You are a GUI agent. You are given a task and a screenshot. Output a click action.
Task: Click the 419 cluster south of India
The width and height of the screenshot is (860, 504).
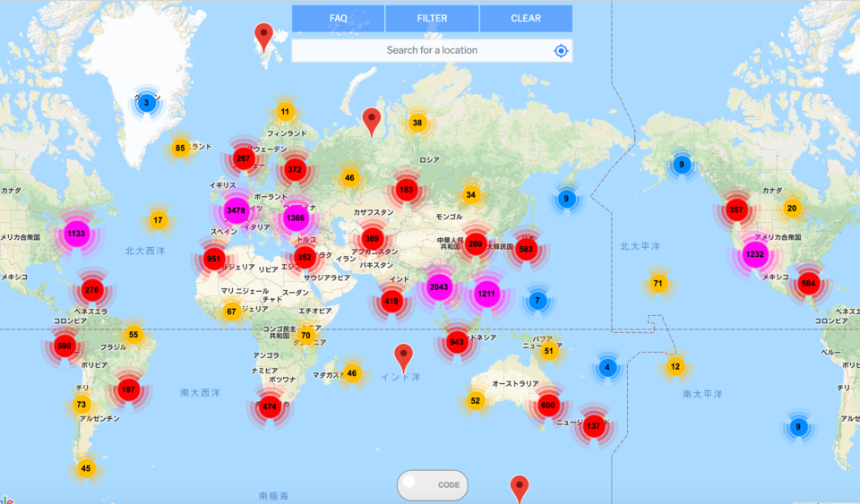pos(391,302)
